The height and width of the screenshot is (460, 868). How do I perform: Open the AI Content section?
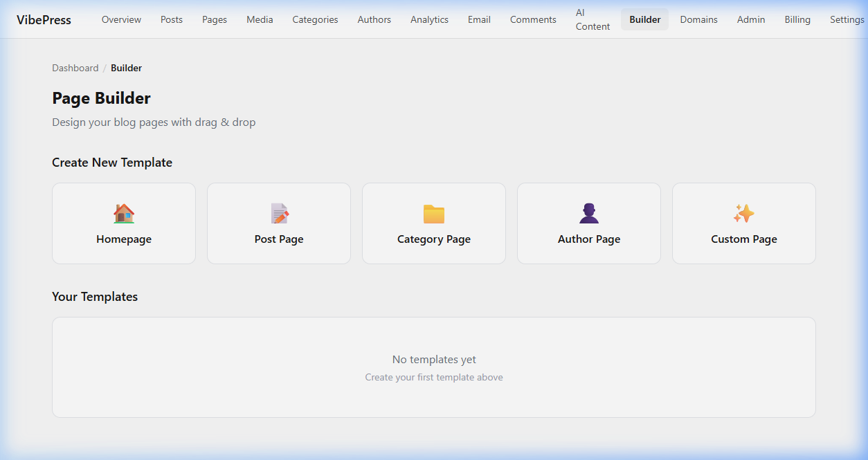[593, 19]
